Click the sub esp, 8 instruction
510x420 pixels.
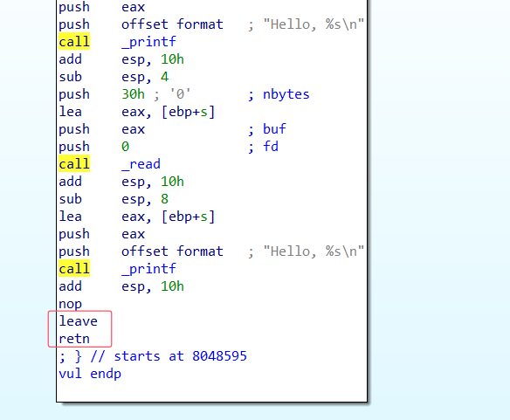(114, 199)
